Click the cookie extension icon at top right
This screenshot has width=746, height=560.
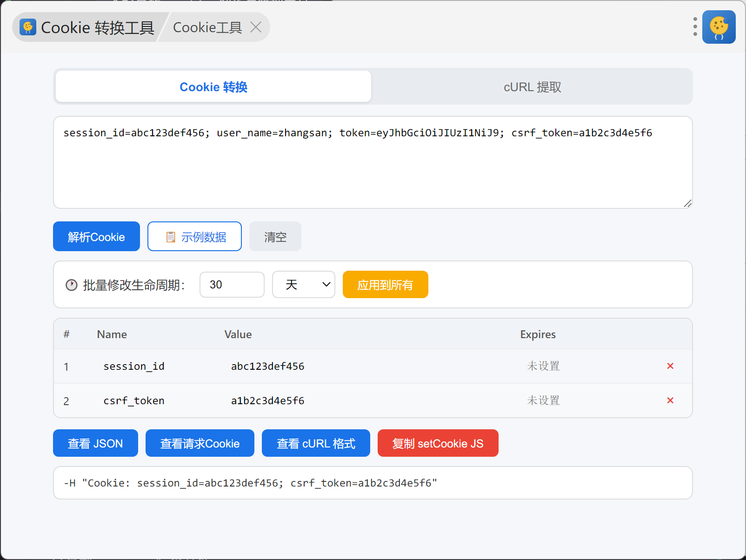coord(719,27)
